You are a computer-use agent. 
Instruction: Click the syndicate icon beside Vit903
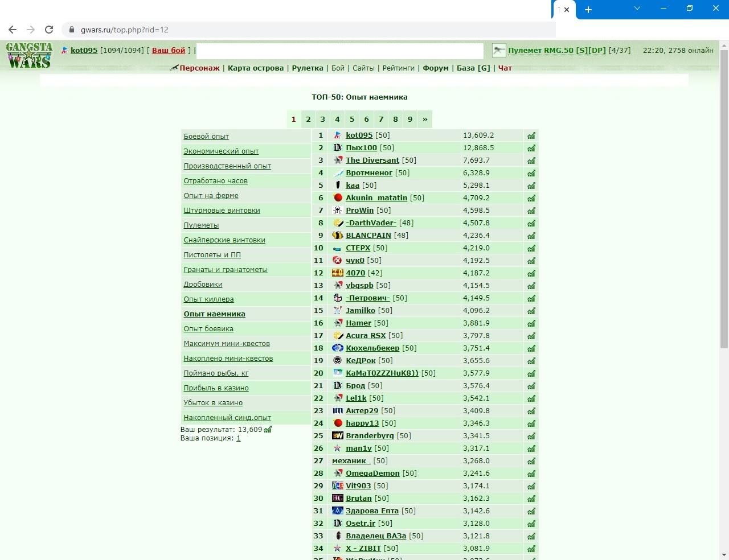point(338,486)
